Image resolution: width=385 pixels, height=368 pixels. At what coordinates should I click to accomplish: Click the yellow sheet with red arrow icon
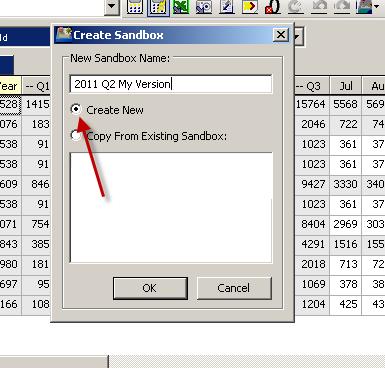click(x=250, y=7)
